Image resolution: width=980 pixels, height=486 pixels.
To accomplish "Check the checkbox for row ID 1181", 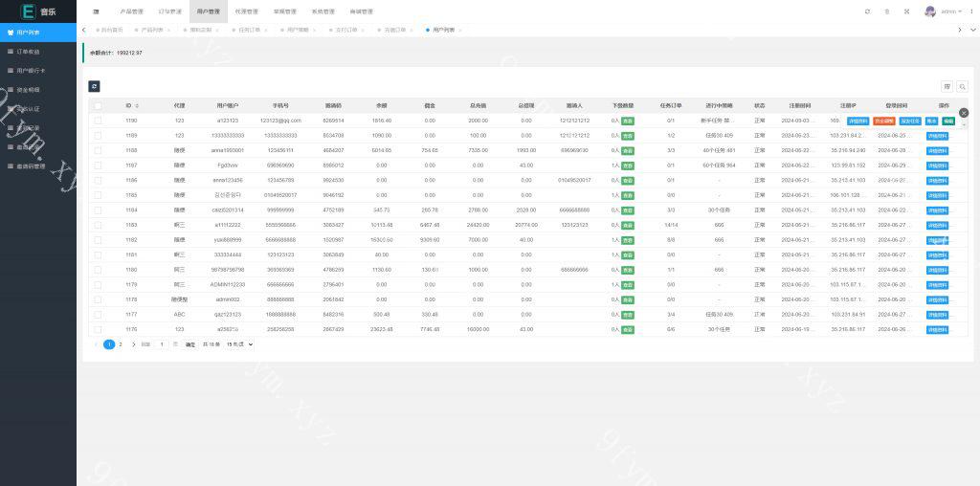I will click(x=98, y=254).
